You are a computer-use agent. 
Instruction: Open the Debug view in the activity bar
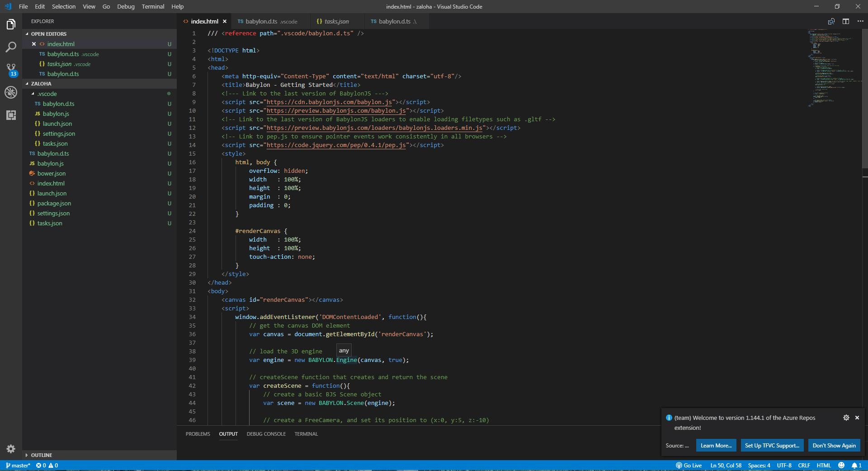pyautogui.click(x=11, y=92)
